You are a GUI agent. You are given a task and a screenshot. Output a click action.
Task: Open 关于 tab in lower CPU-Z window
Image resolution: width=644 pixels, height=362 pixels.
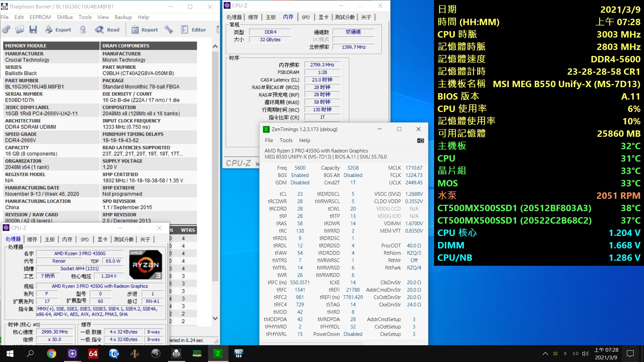(x=145, y=239)
